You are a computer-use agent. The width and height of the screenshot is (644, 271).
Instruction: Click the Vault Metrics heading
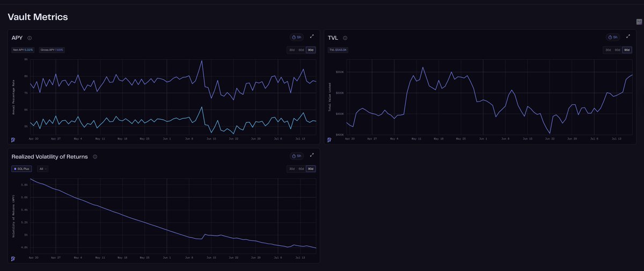click(x=38, y=17)
